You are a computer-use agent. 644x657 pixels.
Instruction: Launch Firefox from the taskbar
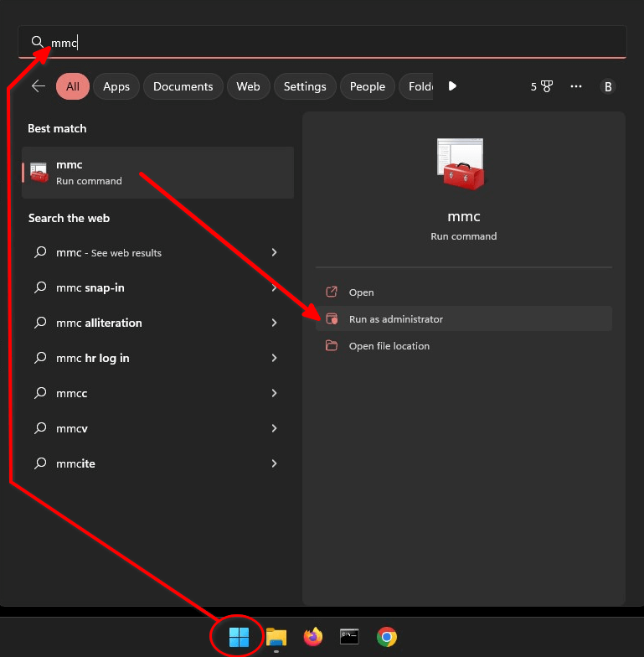pyautogui.click(x=313, y=637)
